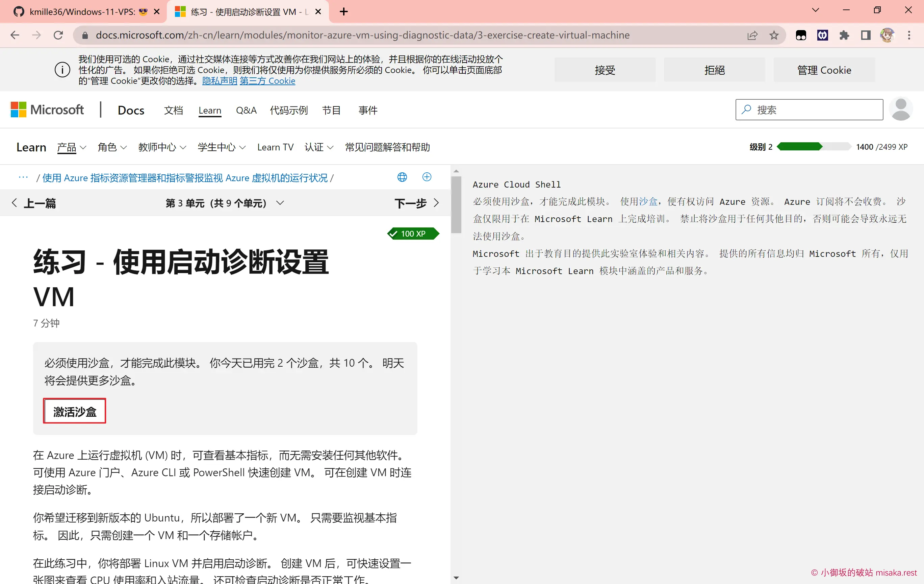Expand the 产品 dropdown
The width and height of the screenshot is (924, 584).
pos(72,147)
